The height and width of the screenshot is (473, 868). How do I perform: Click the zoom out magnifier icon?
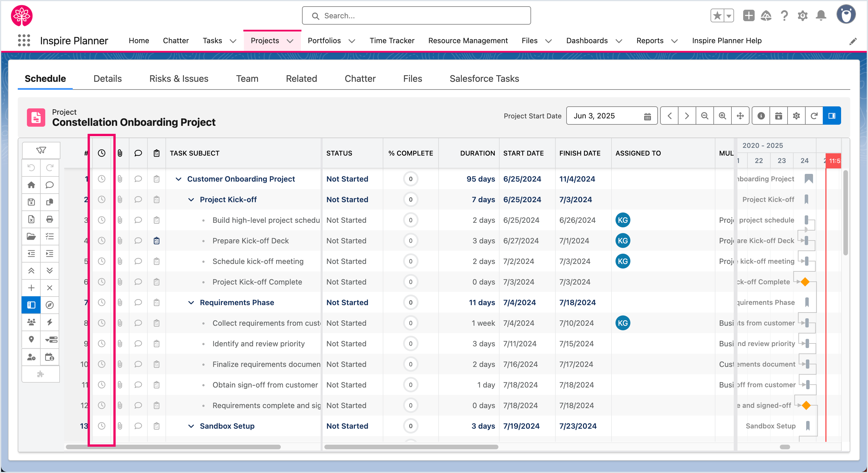point(705,116)
